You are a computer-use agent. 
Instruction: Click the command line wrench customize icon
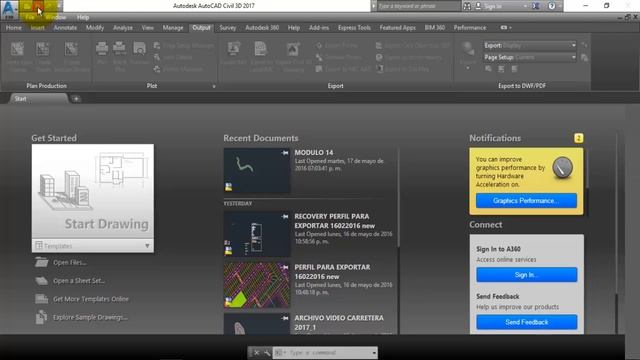pyautogui.click(x=267, y=353)
